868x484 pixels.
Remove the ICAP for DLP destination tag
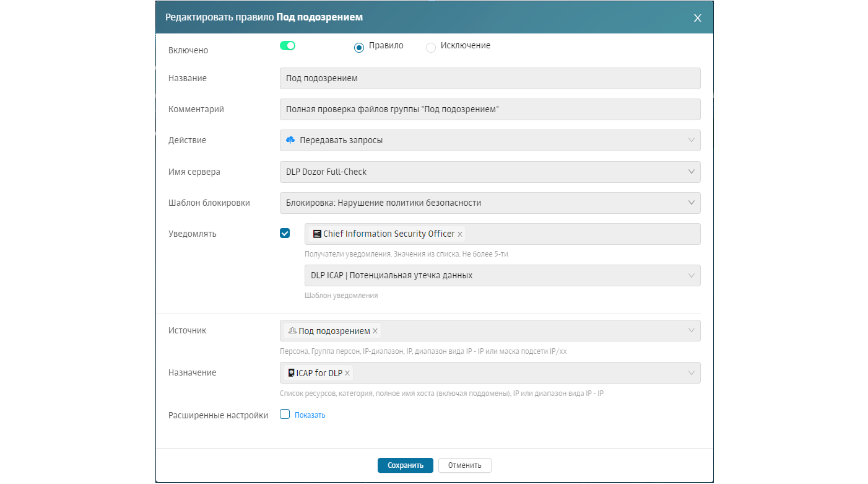[x=347, y=373]
